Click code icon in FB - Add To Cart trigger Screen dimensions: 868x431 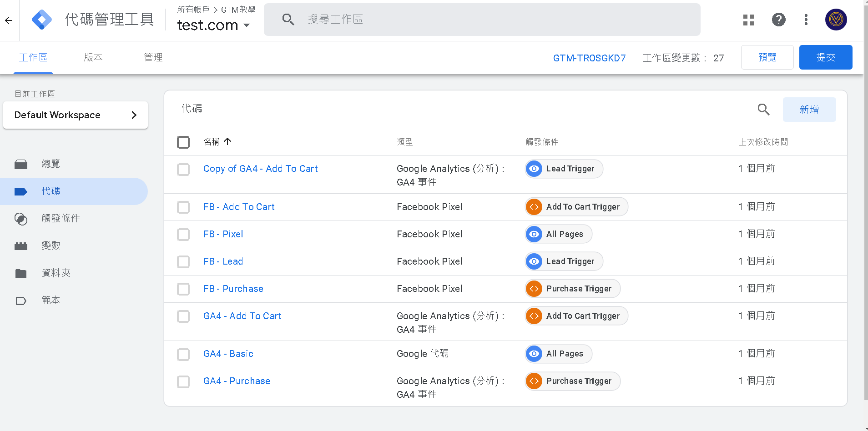pyautogui.click(x=534, y=207)
